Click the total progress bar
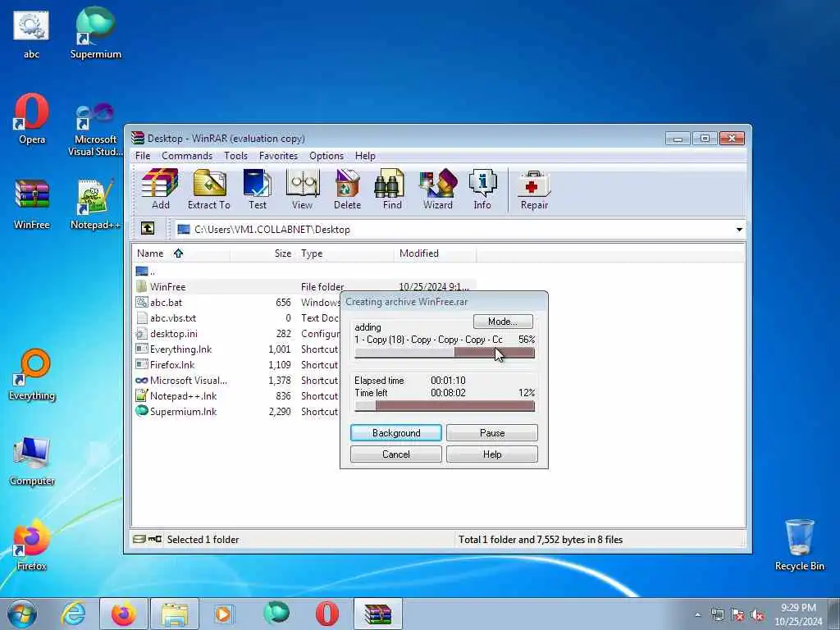The height and width of the screenshot is (630, 840). coord(444,406)
